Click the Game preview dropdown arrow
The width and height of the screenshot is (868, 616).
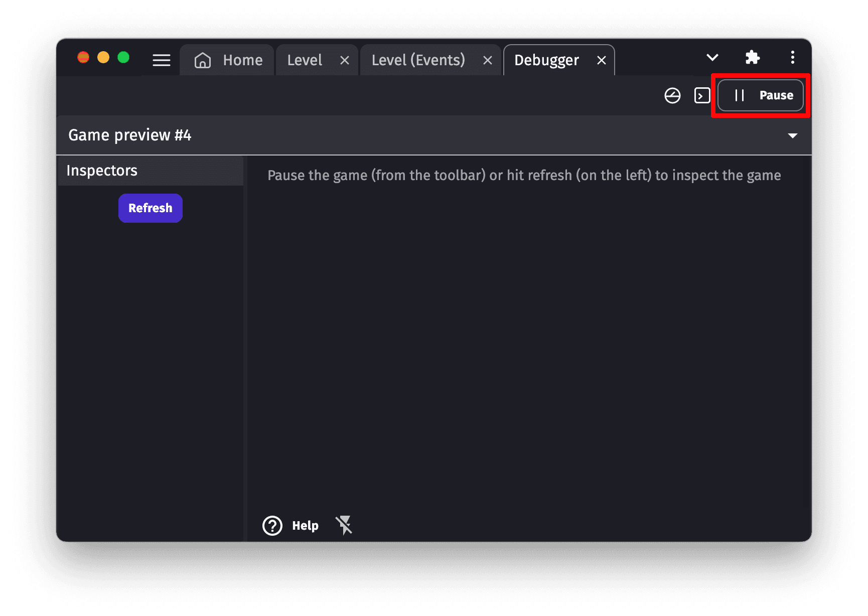792,136
